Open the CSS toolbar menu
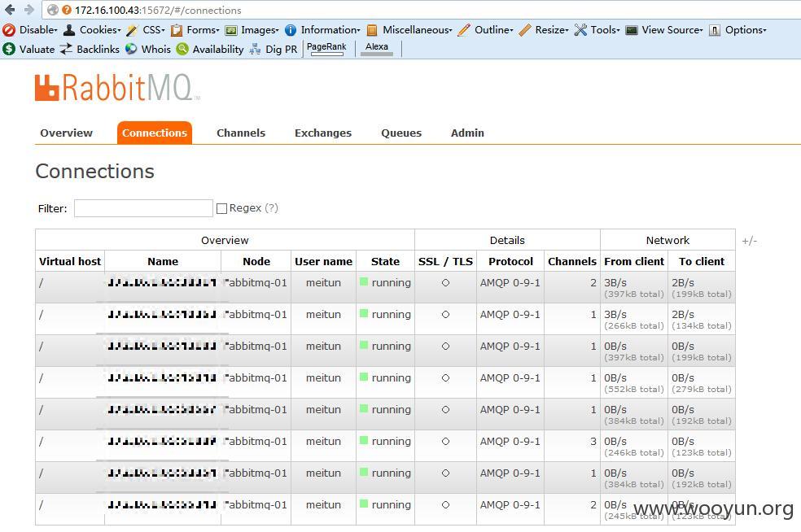Viewport: 801px width, 532px height. pos(154,30)
